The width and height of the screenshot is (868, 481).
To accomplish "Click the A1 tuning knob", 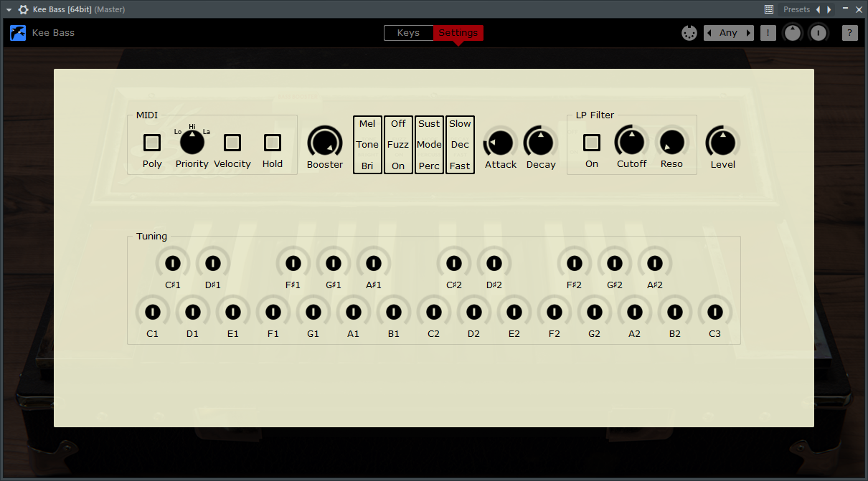I will point(353,312).
